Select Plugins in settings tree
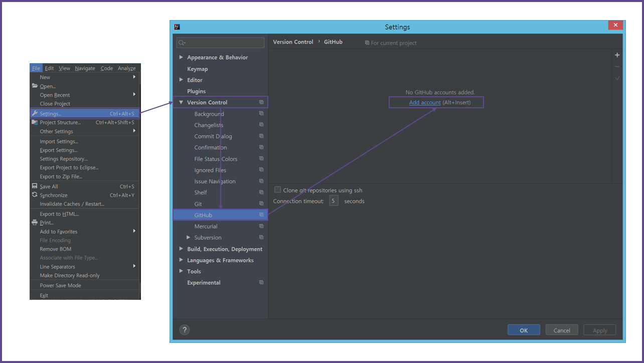 point(197,91)
